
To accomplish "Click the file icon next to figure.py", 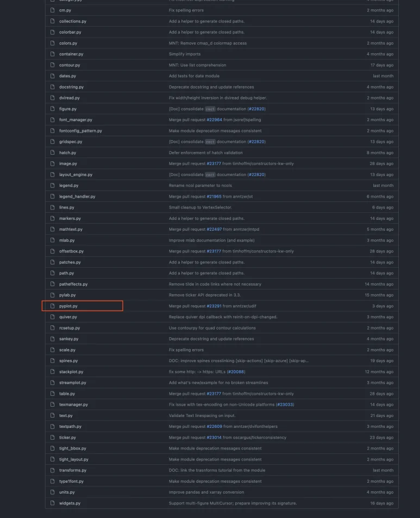I will (53, 109).
